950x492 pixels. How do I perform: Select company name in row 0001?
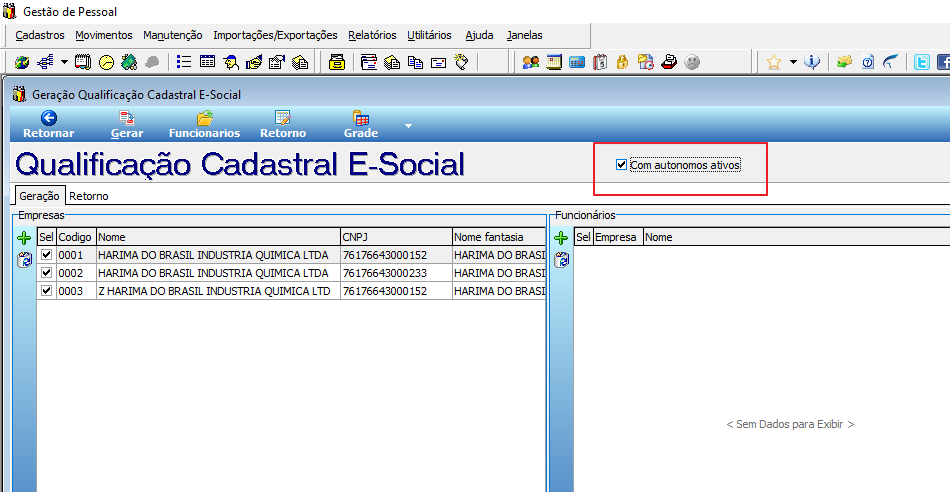click(218, 254)
